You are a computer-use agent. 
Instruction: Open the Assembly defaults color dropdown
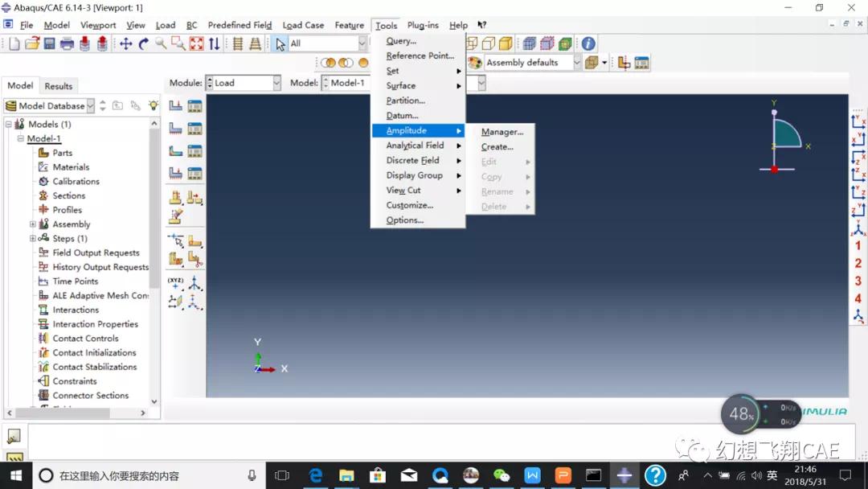[533, 63]
